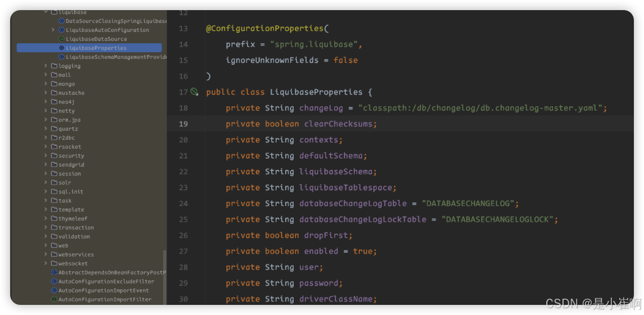
Task: Click the "spring.liquibase" prefix string
Action: 314,44
